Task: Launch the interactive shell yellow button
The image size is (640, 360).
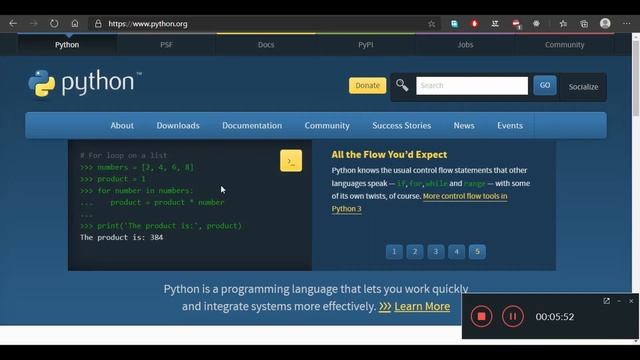Action: coord(291,161)
